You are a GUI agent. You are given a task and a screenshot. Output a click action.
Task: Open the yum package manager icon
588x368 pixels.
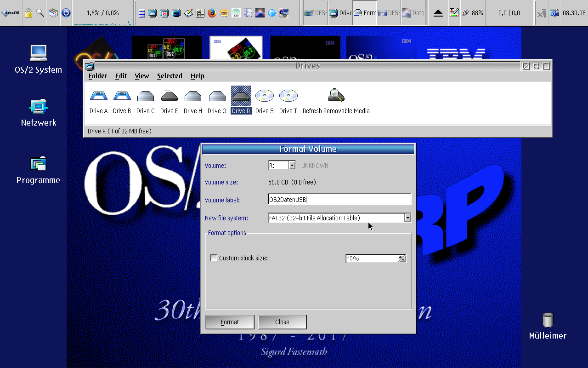tap(224, 13)
